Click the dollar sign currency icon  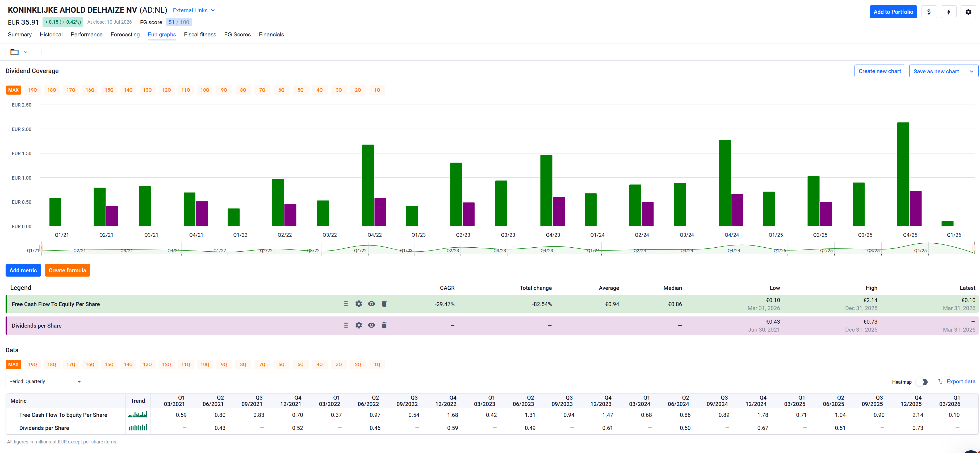tap(929, 12)
